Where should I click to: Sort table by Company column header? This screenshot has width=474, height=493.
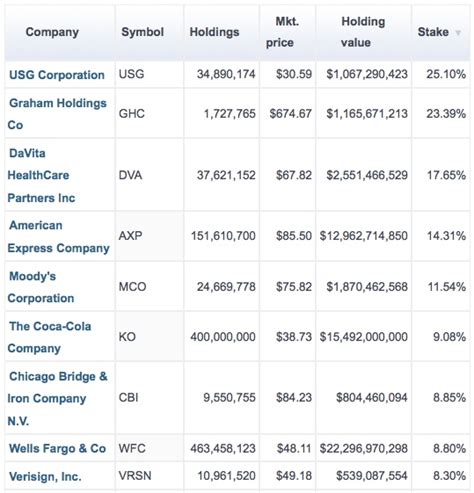pos(52,32)
